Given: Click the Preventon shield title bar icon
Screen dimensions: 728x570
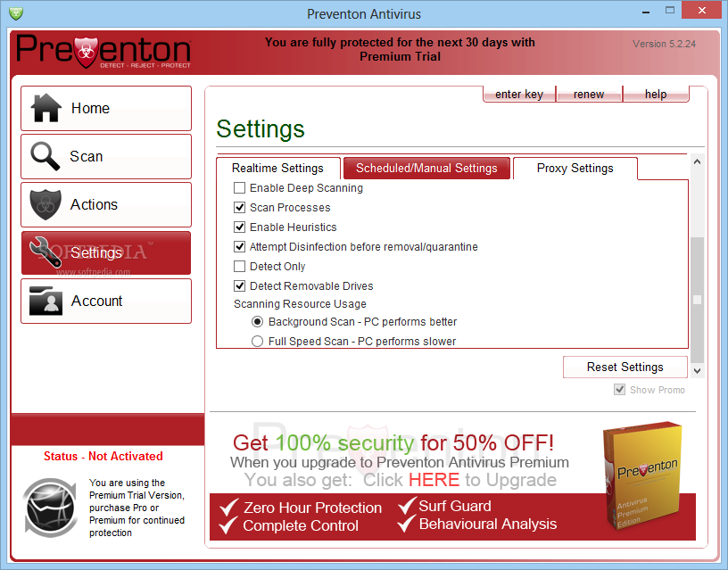Looking at the screenshot, I should (16, 13).
